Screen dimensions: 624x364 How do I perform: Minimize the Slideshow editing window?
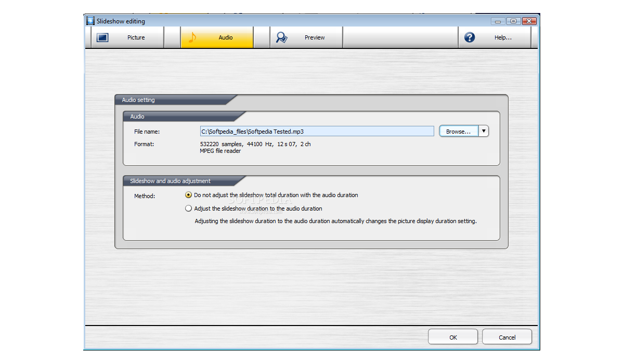(499, 21)
